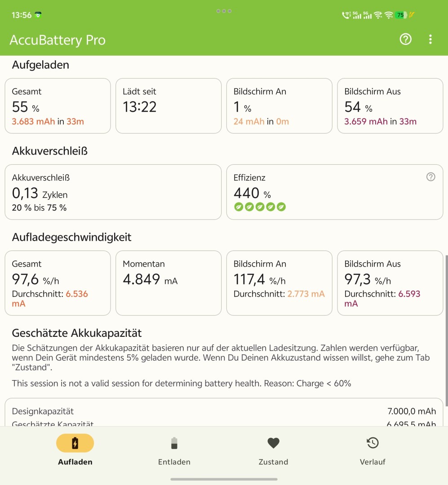Open the help icon in the header
The image size is (448, 485).
click(x=405, y=39)
